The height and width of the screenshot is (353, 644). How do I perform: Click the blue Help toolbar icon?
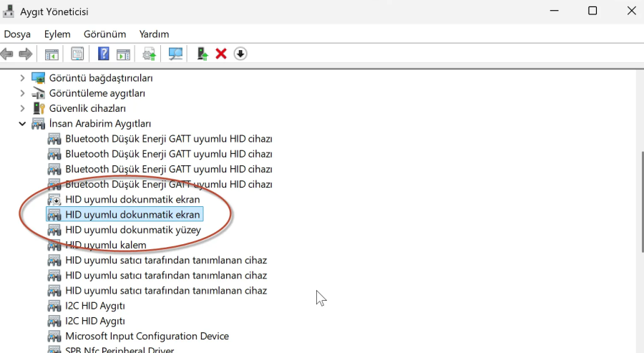[104, 54]
